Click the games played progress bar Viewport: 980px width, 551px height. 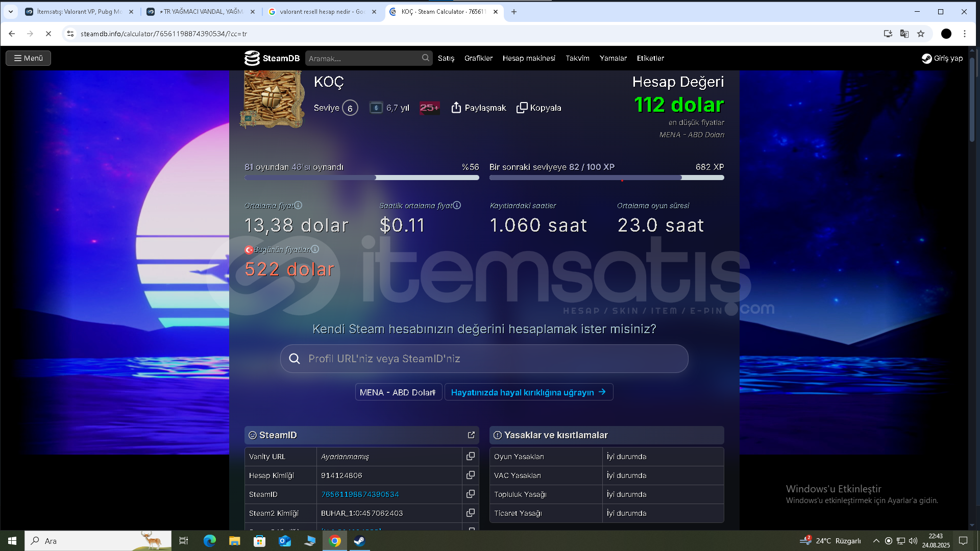click(x=361, y=178)
